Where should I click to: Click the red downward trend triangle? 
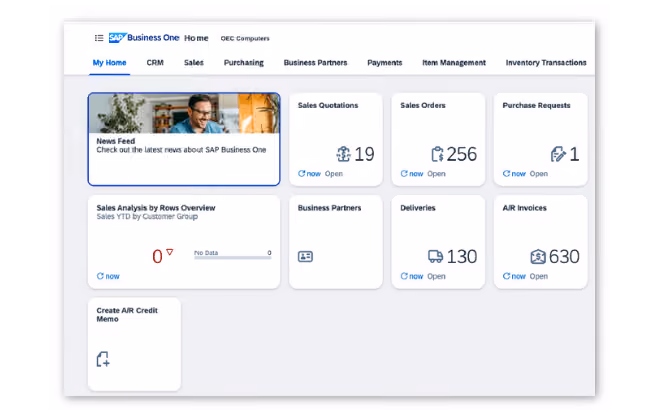point(170,252)
